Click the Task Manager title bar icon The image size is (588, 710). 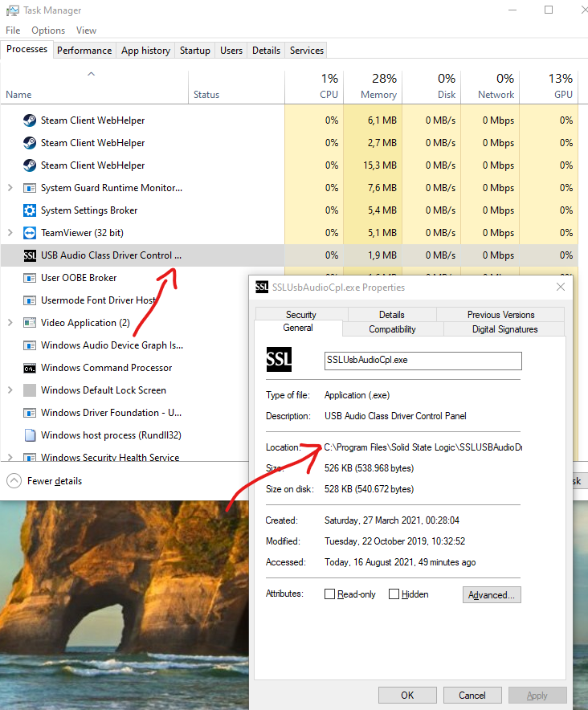point(12,10)
